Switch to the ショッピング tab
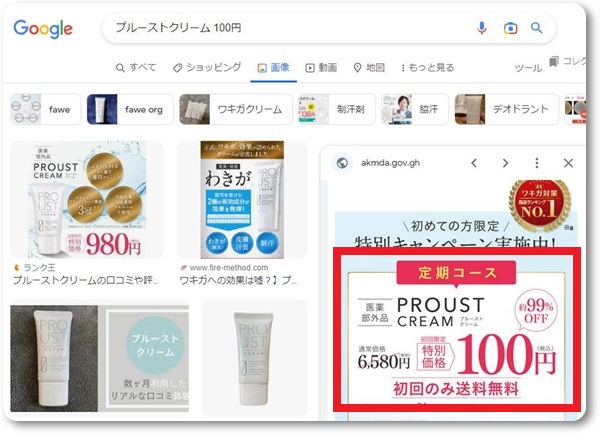Screen dimensions: 600x435 pyautogui.click(x=207, y=67)
